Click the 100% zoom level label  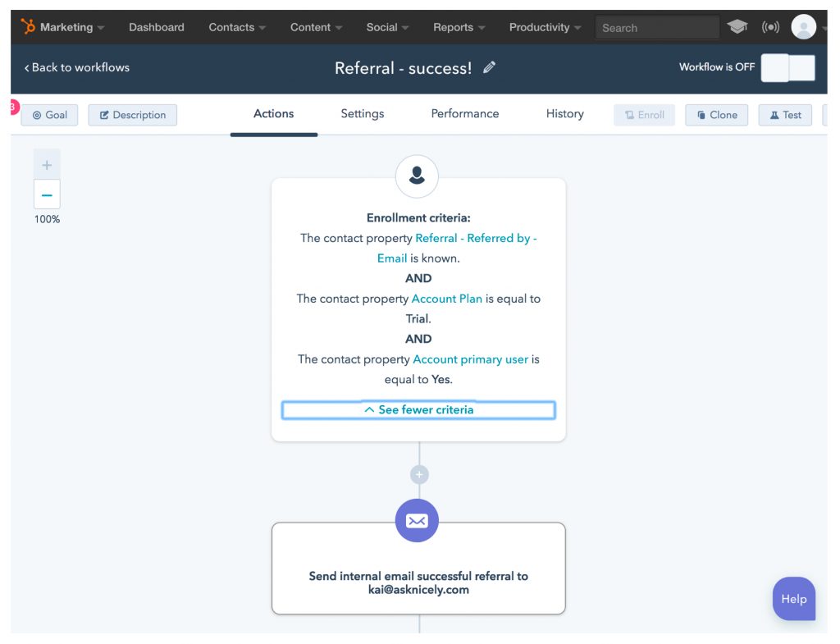click(x=47, y=219)
